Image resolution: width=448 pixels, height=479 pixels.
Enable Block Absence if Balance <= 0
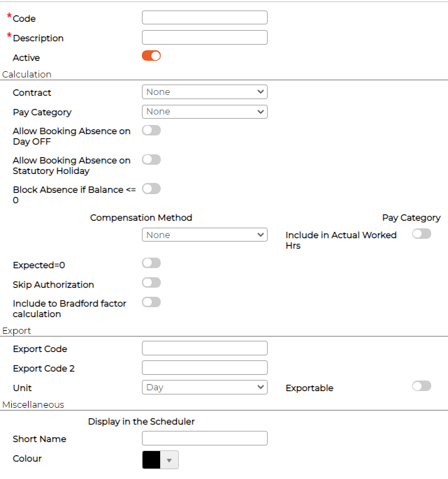click(x=152, y=189)
